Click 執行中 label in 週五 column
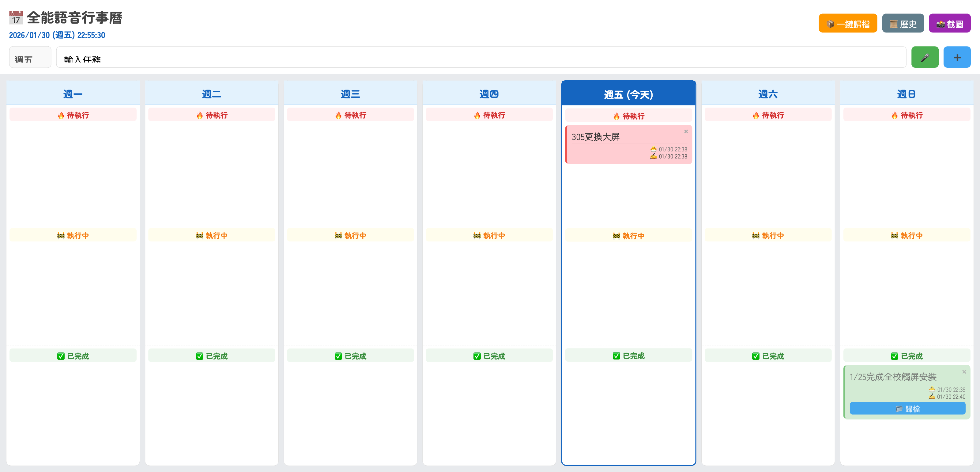The width and height of the screenshot is (980, 472). pyautogui.click(x=628, y=236)
